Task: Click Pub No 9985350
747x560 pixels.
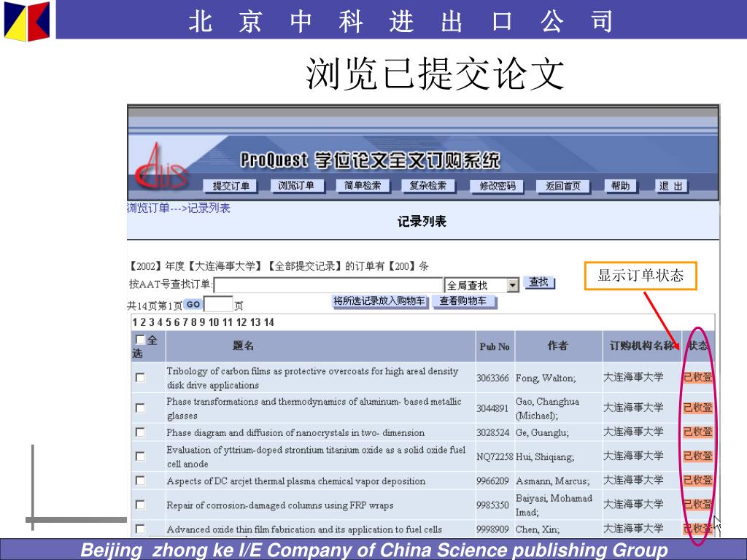Action: pyautogui.click(x=492, y=505)
